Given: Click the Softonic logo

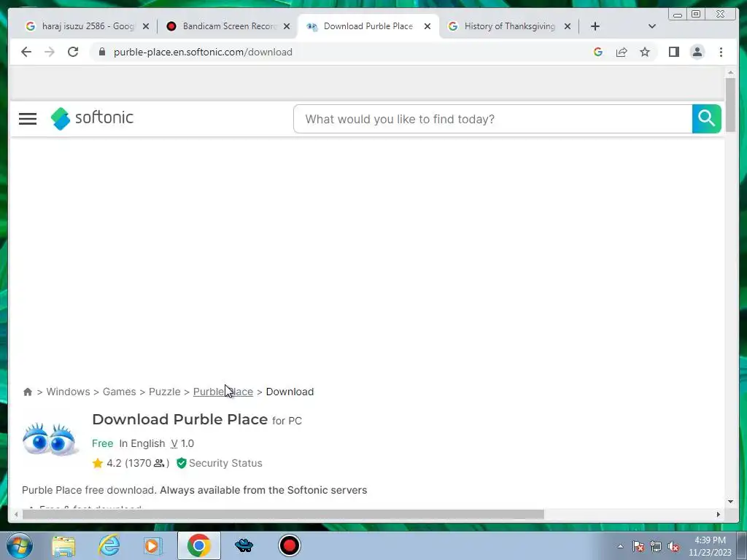Looking at the screenshot, I should (x=92, y=118).
